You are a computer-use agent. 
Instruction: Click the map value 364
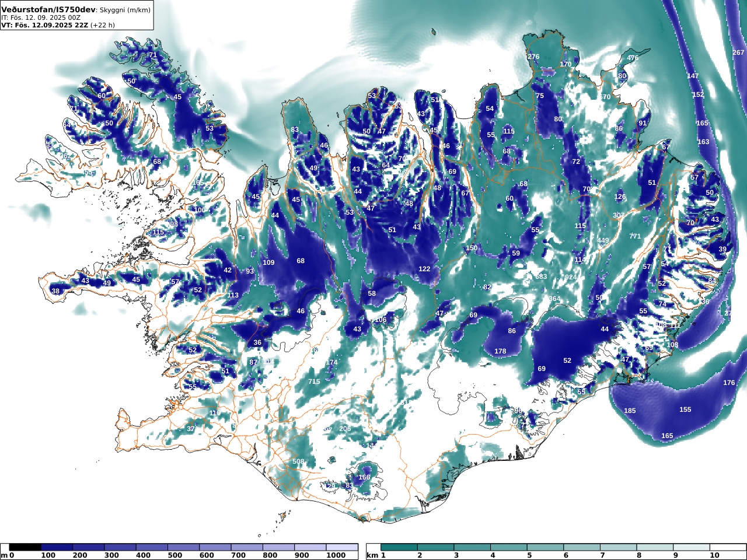(x=554, y=299)
